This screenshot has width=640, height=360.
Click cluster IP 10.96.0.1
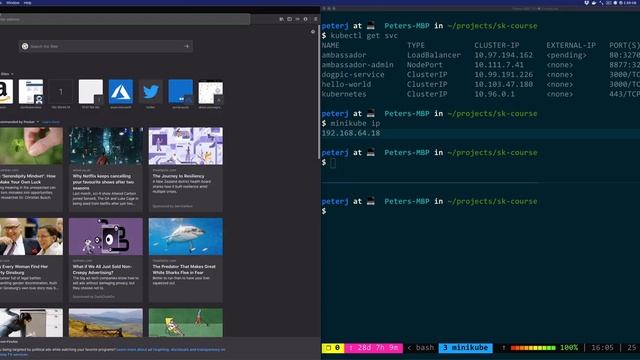click(x=495, y=94)
